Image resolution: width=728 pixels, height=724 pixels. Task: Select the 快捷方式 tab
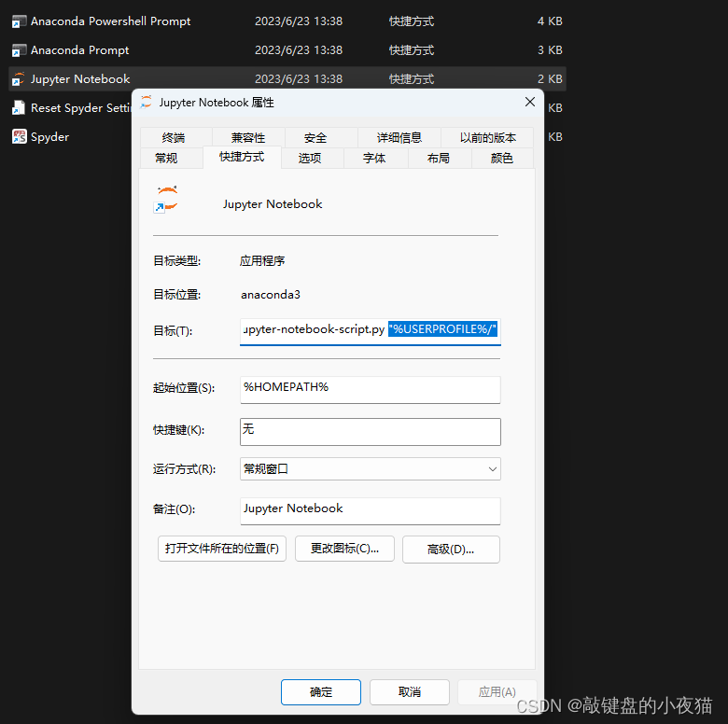242,157
